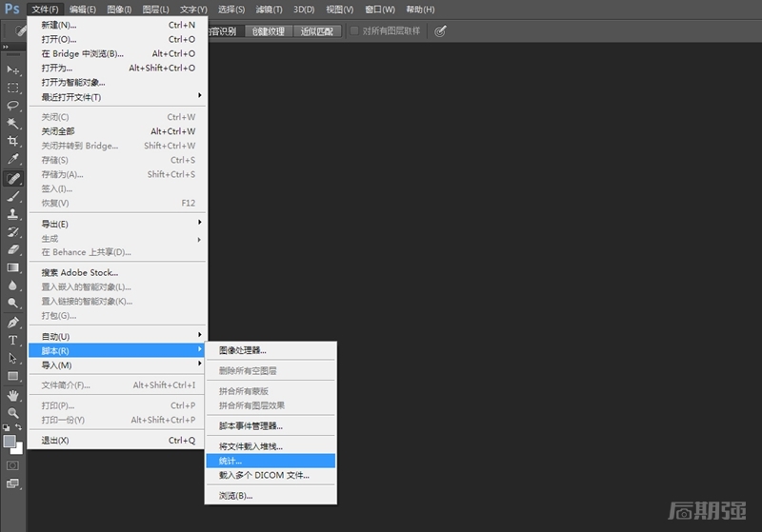Select the Crop tool
Viewport: 762px width, 532px height.
(13, 141)
